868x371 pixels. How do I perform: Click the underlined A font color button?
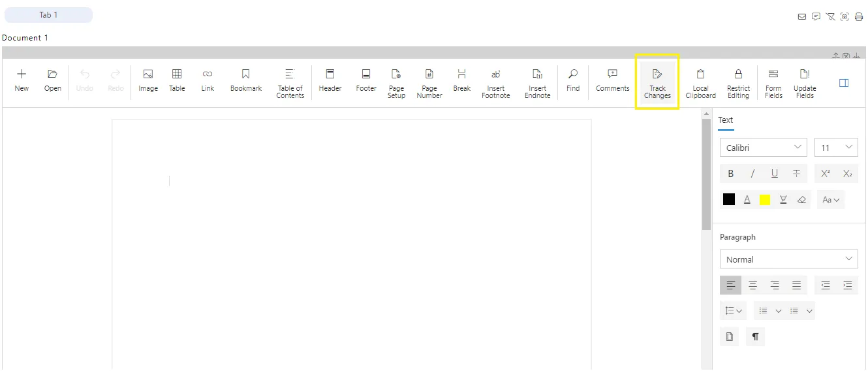(747, 200)
